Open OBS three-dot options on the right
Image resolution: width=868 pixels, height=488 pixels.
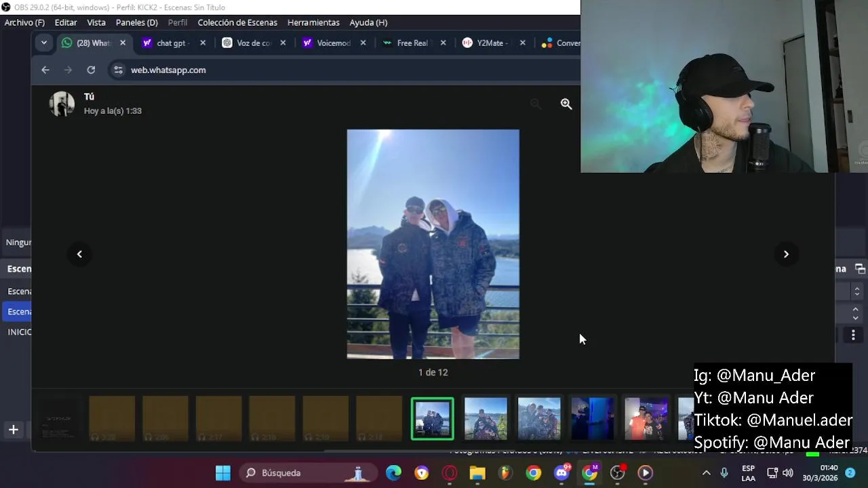pyautogui.click(x=853, y=335)
